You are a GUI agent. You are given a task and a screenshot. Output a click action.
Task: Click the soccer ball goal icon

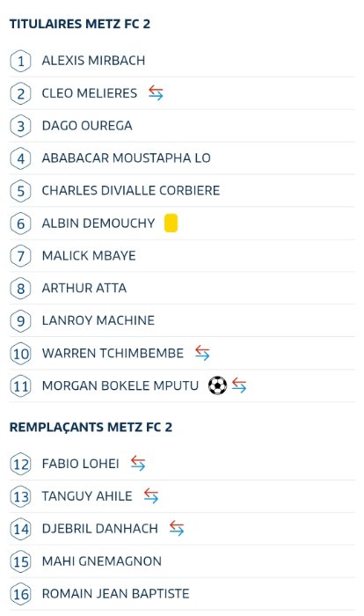tap(217, 385)
